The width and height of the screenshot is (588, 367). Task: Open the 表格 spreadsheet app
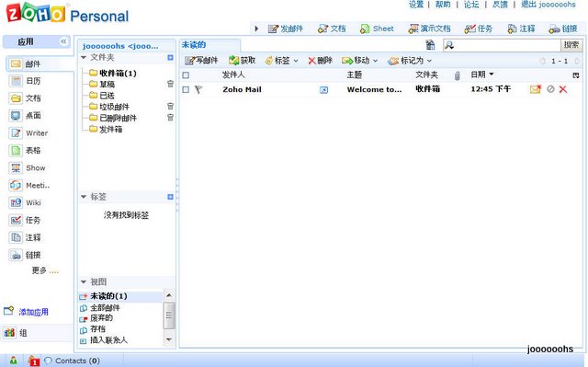pyautogui.click(x=26, y=151)
